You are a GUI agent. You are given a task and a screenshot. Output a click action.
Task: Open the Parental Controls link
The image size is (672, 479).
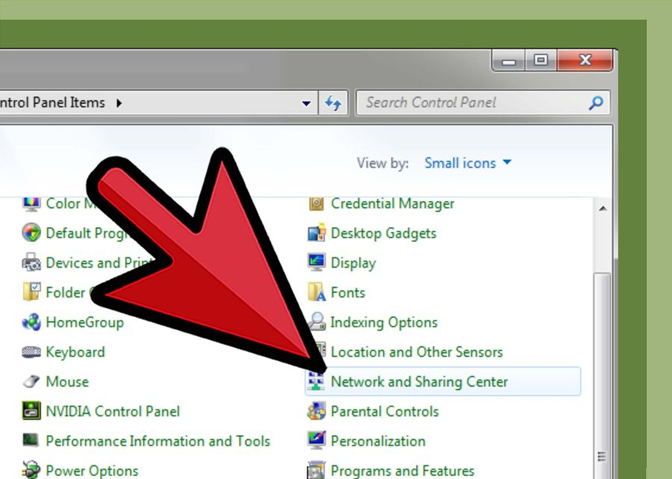(384, 411)
